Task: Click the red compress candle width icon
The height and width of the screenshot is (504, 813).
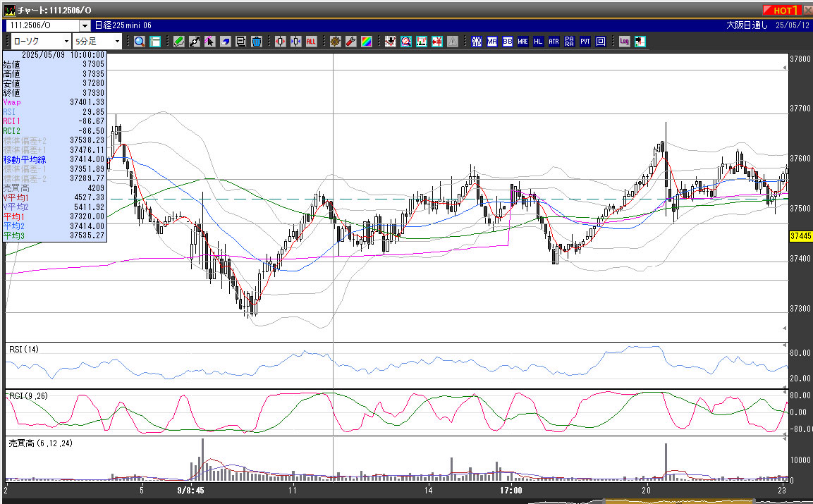Action: pos(281,42)
